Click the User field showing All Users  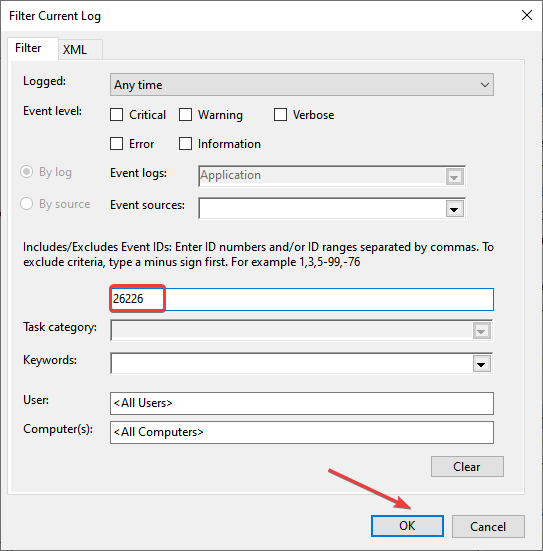pyautogui.click(x=302, y=403)
